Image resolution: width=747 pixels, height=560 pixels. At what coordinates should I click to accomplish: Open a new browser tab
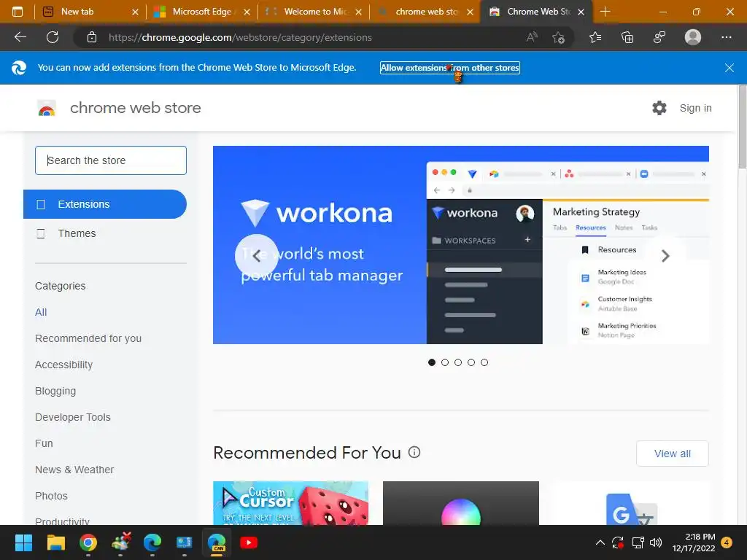click(605, 12)
